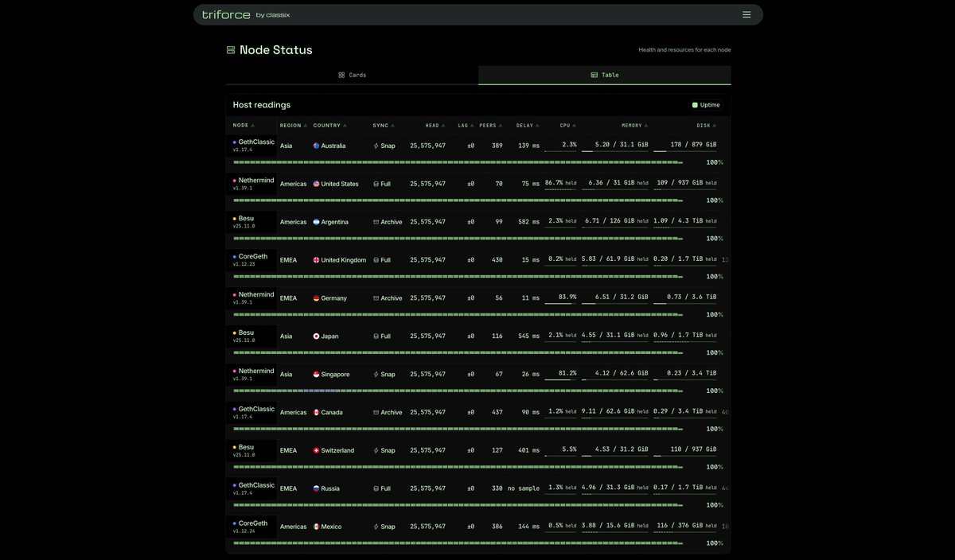The height and width of the screenshot is (560, 955).
Task: Click the Russia flag icon
Action: click(316, 488)
